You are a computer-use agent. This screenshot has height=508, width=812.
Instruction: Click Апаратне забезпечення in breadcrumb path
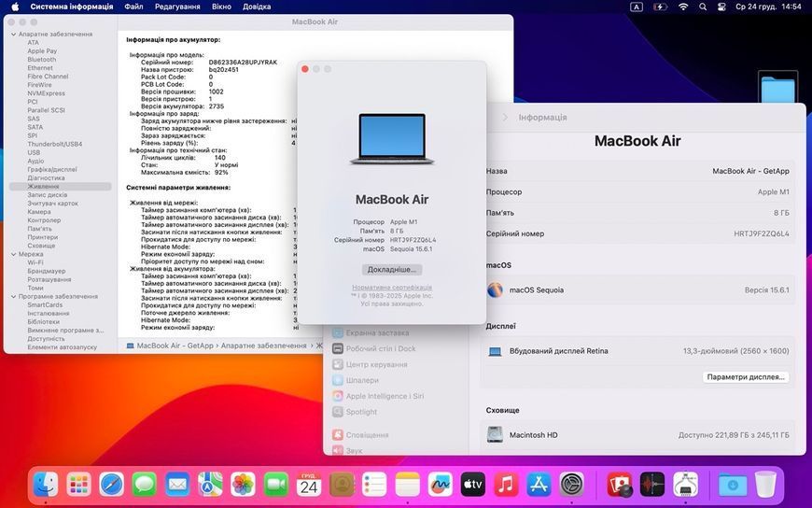pos(263,346)
